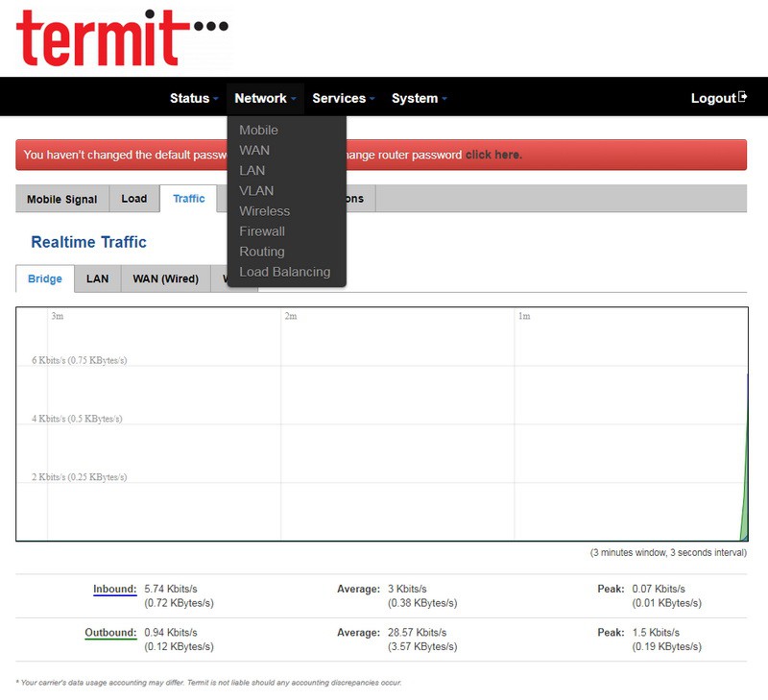Open LAN settings from Network menu
768x700 pixels.
pos(252,170)
